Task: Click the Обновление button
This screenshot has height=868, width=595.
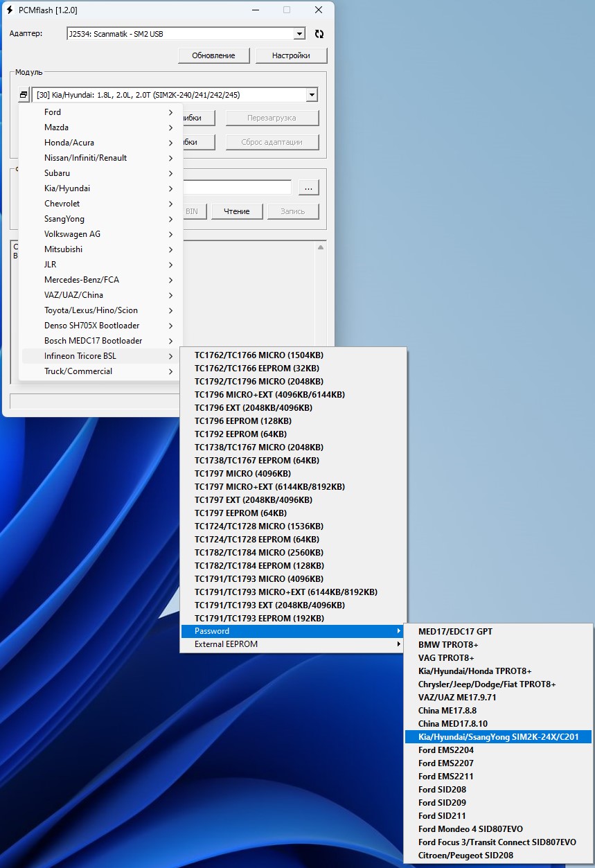Action: coord(213,55)
